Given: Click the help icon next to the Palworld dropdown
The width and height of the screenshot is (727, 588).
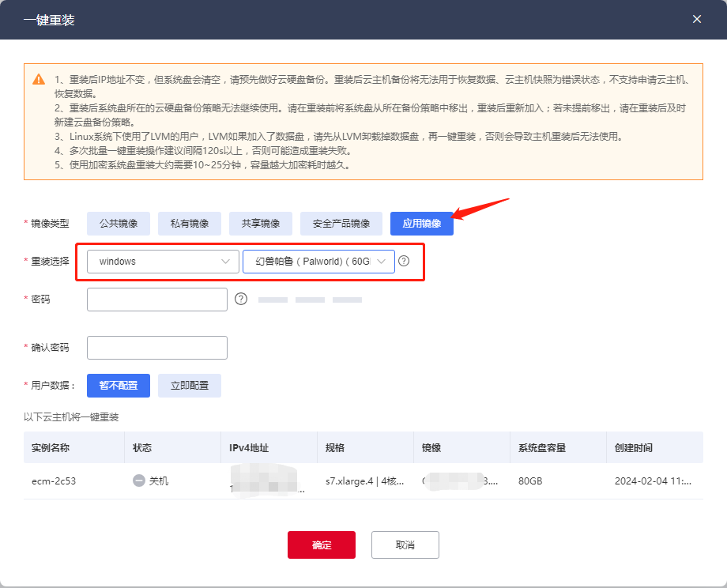Looking at the screenshot, I should click(x=404, y=261).
